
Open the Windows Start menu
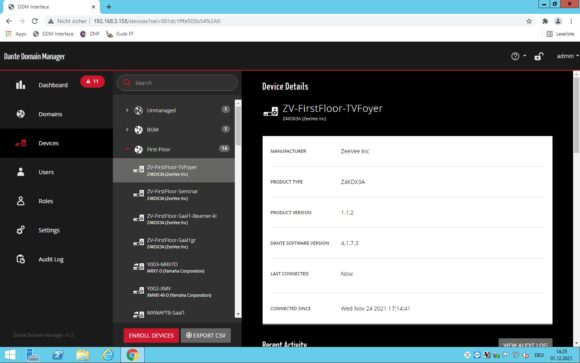click(x=10, y=355)
